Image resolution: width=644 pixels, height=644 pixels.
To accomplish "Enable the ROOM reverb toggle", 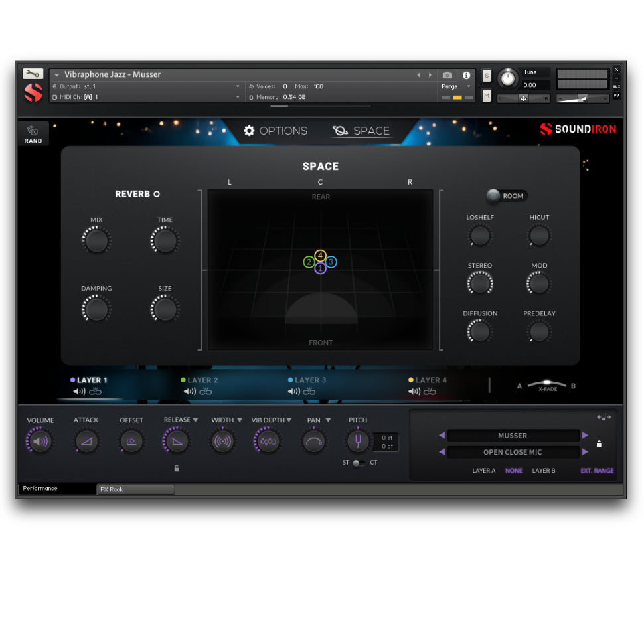I will (493, 195).
